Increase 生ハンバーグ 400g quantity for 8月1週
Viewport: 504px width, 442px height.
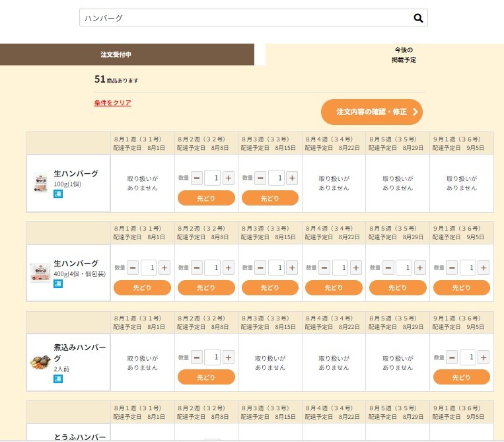tap(164, 268)
